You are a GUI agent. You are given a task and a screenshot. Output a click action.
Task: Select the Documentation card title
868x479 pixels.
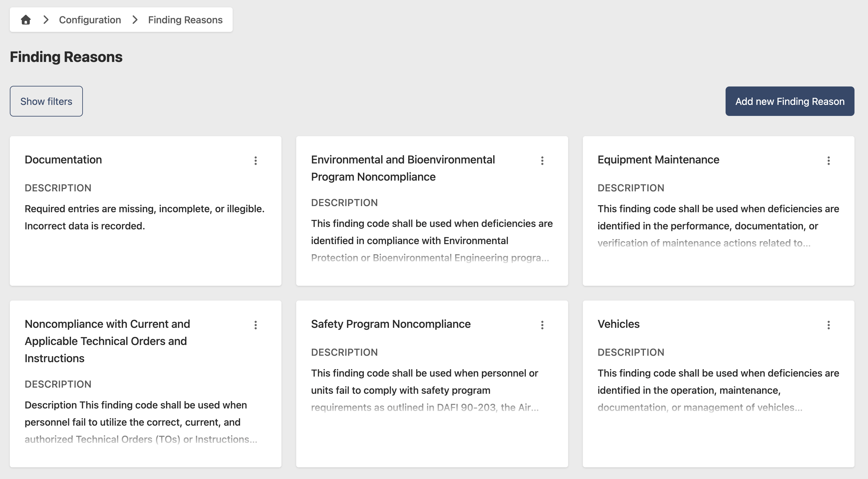(63, 159)
